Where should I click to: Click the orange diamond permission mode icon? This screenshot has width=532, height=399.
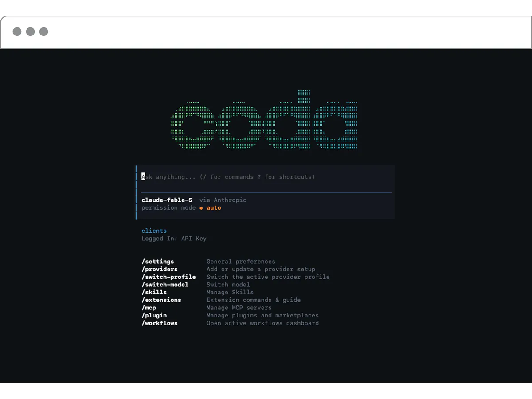click(201, 208)
